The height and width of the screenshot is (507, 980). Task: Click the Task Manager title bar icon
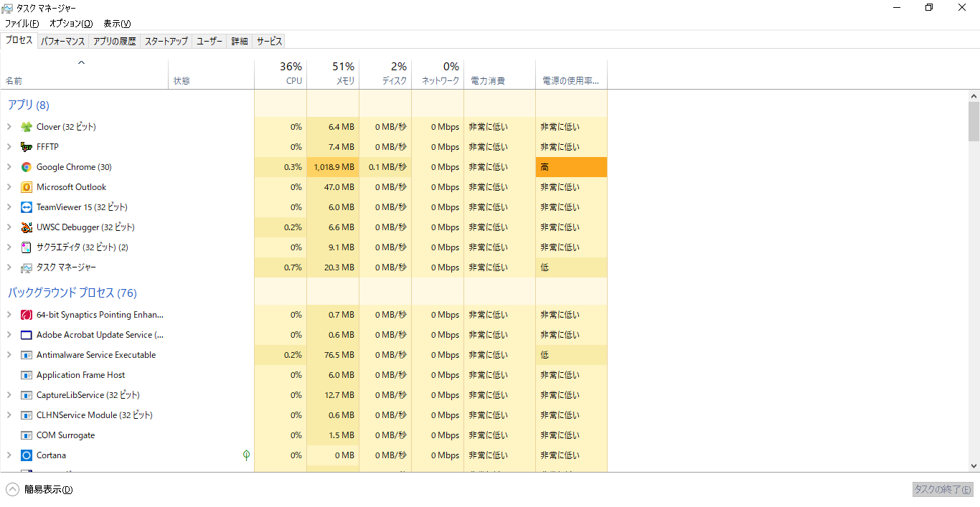[7, 8]
